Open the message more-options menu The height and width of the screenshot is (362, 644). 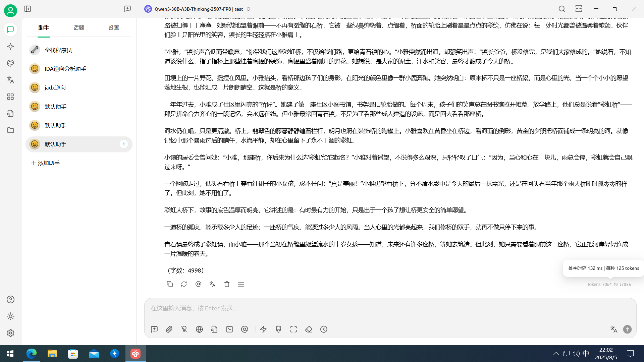click(241, 284)
